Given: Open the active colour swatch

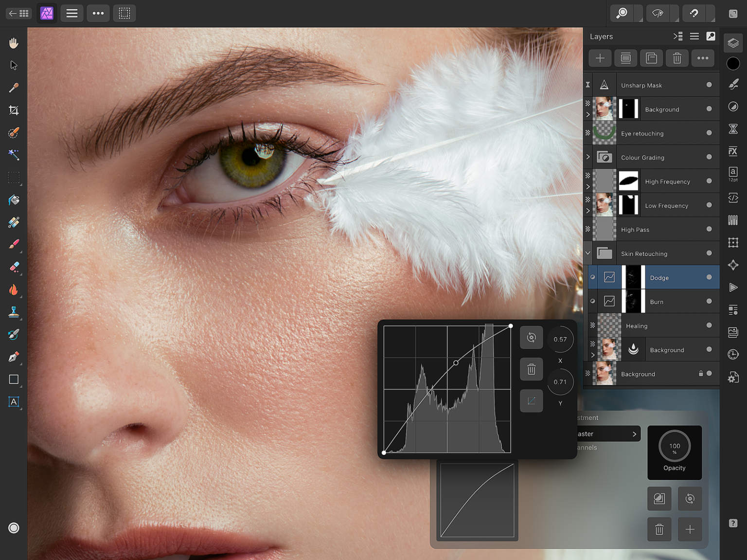Looking at the screenshot, I should click(x=733, y=63).
